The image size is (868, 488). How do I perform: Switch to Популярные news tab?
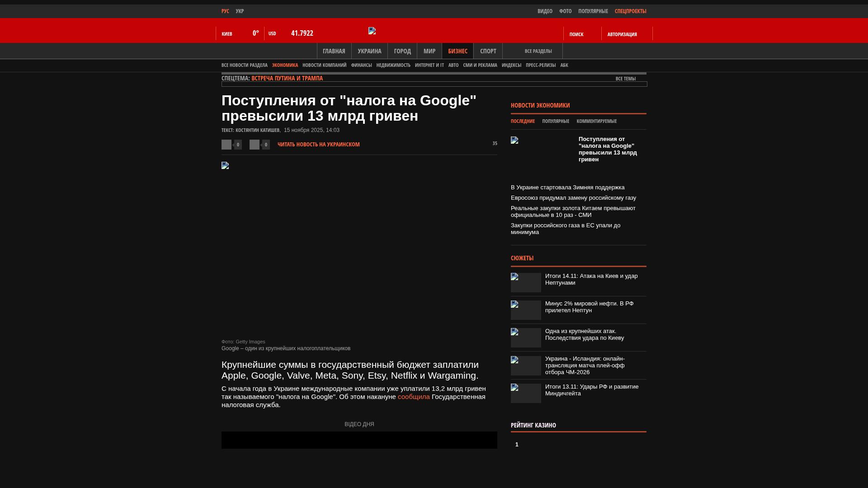click(x=556, y=121)
